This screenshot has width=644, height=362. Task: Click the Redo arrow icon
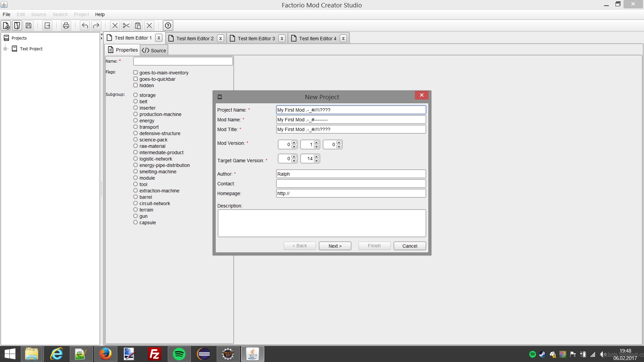[96, 25]
